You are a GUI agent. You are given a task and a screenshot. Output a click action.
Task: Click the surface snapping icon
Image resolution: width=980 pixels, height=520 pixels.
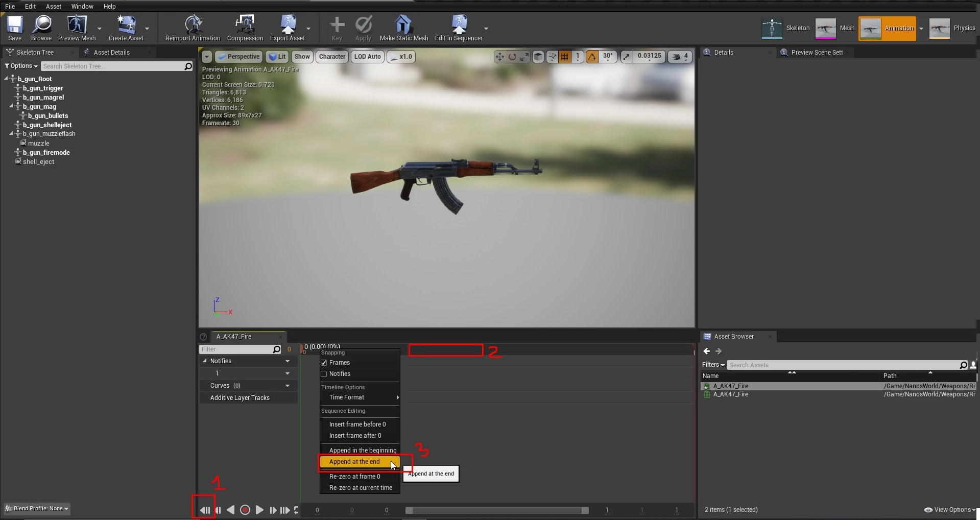coord(552,57)
